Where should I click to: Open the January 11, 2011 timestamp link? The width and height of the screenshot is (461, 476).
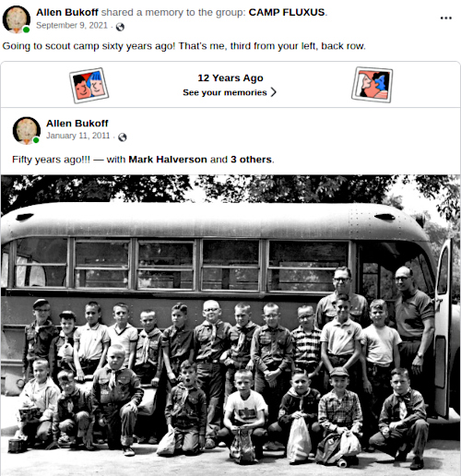pos(78,136)
